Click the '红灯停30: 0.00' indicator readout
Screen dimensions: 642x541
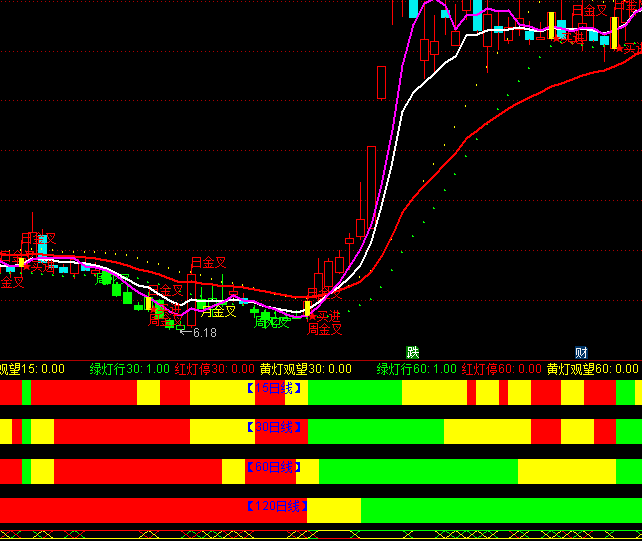coord(214,369)
